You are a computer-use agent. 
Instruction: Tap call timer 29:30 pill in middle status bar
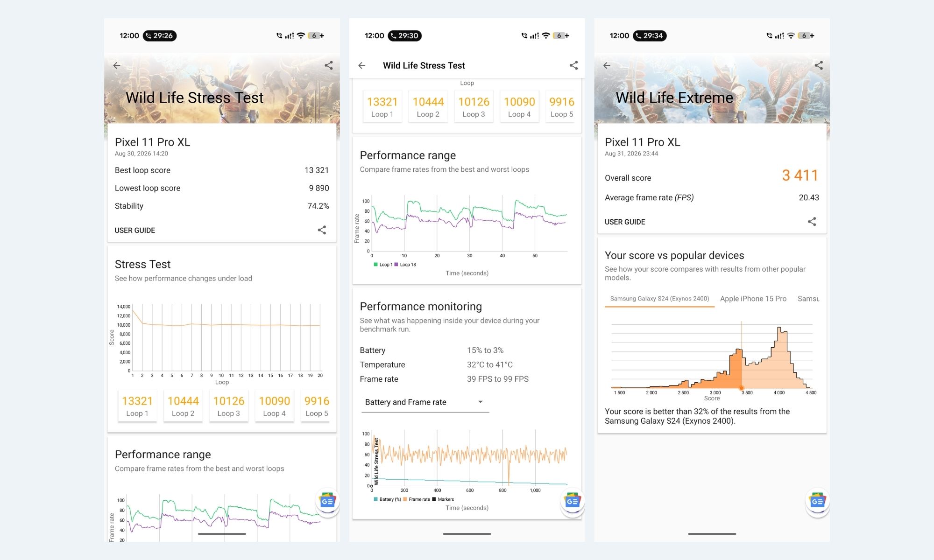(x=405, y=35)
